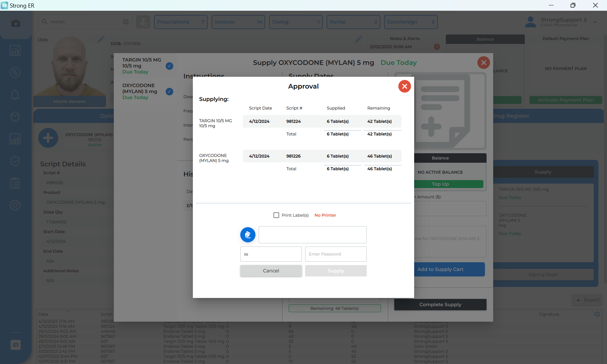Click the Activate Payment Plan button
This screenshot has height=364, width=607.
click(x=566, y=100)
